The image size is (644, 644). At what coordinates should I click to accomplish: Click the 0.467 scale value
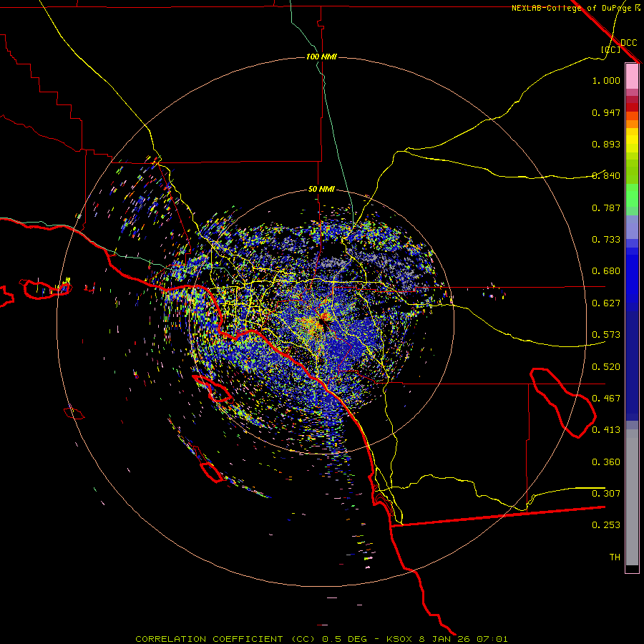(606, 399)
